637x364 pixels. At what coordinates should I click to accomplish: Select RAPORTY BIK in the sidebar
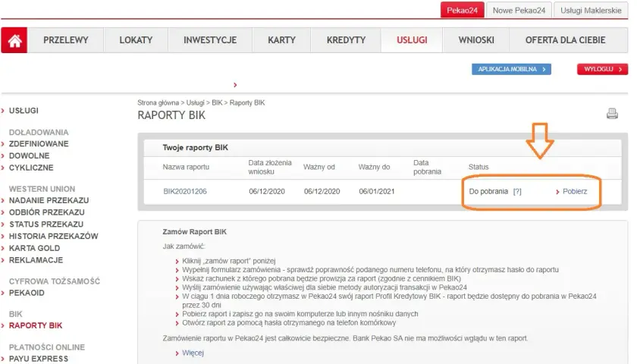[x=36, y=325]
